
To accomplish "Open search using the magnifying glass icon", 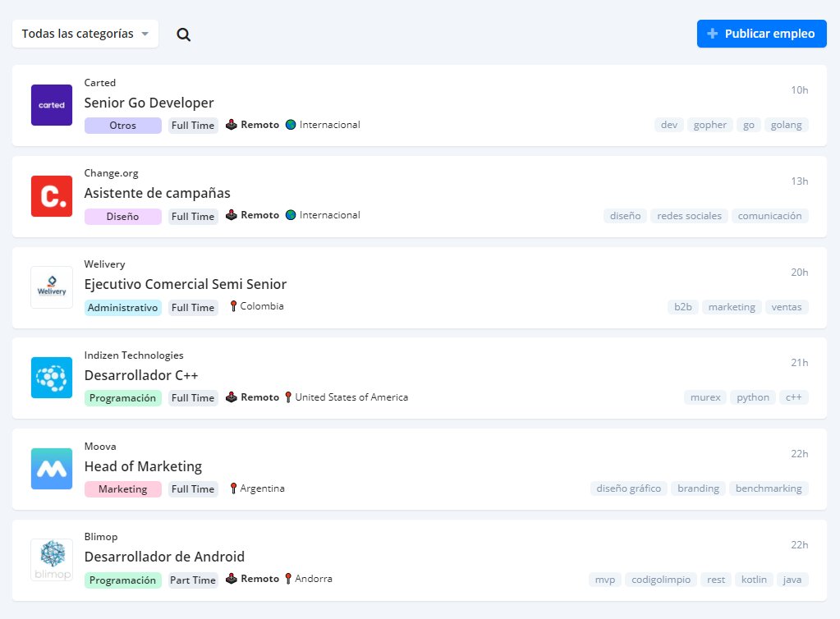I will point(183,34).
